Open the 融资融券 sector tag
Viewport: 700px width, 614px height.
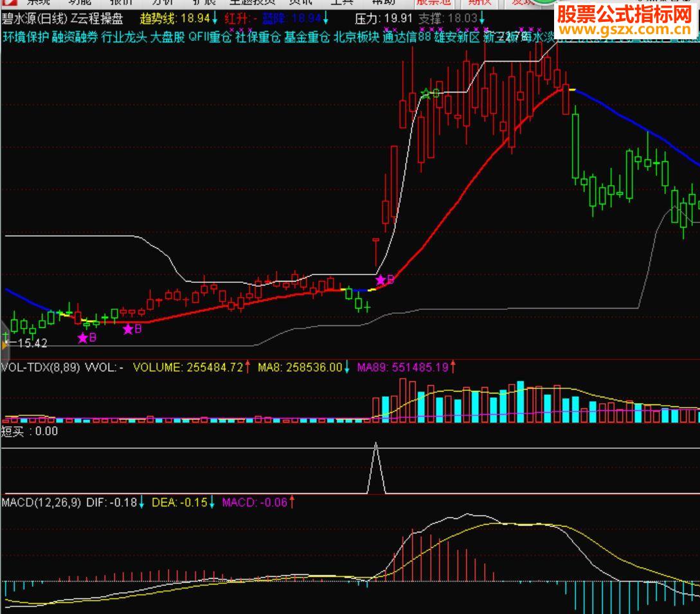coord(75,37)
